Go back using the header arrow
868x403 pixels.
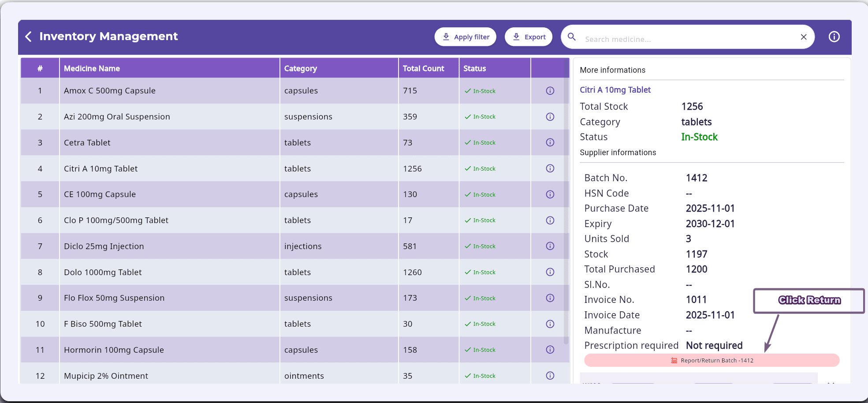28,37
